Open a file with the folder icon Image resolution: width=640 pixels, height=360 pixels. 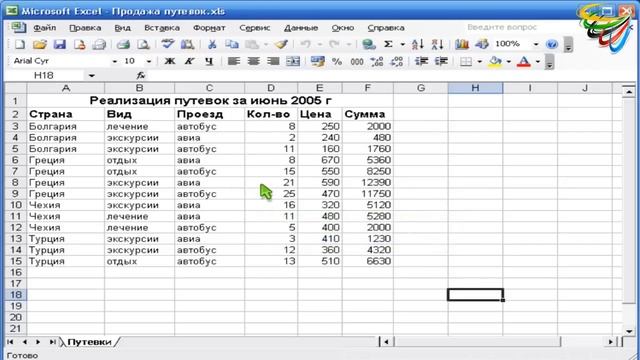coord(40,44)
